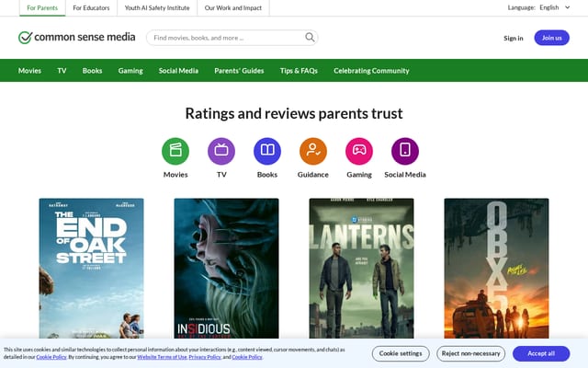Click the Reject non-necessary button
The height and width of the screenshot is (368, 588).
point(470,353)
